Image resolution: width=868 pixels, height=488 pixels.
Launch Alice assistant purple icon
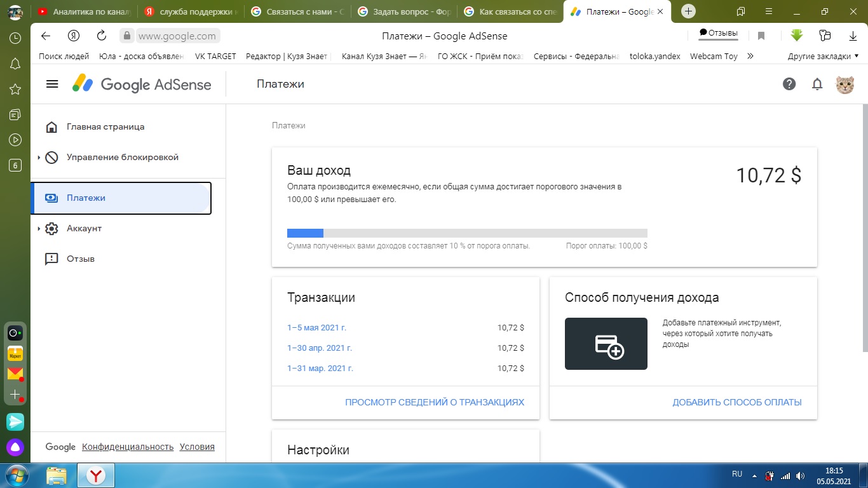tap(15, 447)
